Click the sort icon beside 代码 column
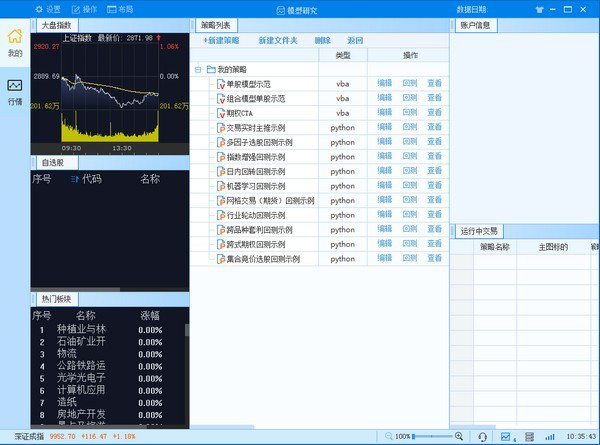This screenshot has height=445, width=600. click(x=75, y=179)
